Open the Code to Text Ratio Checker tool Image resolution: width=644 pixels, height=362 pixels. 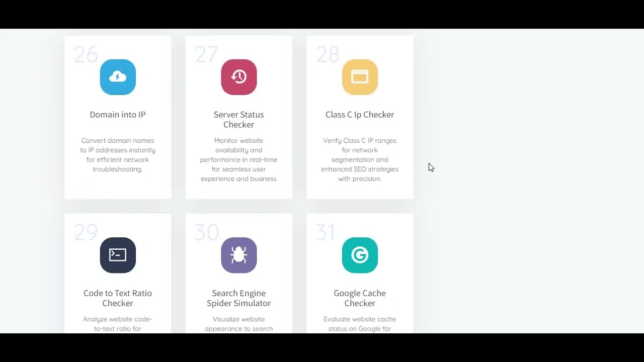[118, 298]
